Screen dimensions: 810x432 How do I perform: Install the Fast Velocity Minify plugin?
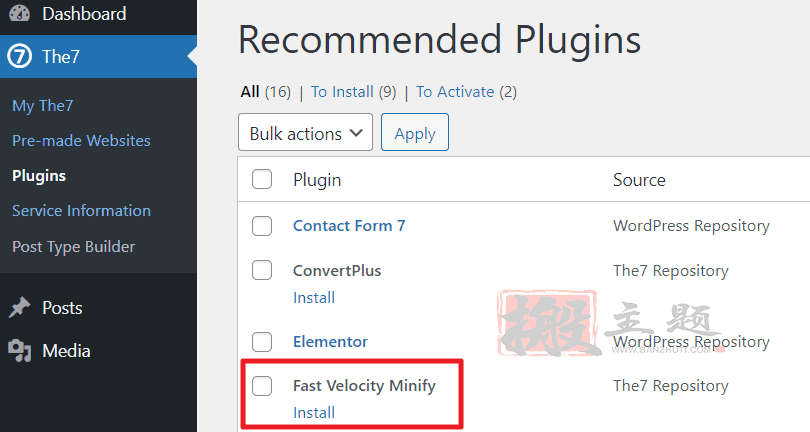(x=314, y=412)
